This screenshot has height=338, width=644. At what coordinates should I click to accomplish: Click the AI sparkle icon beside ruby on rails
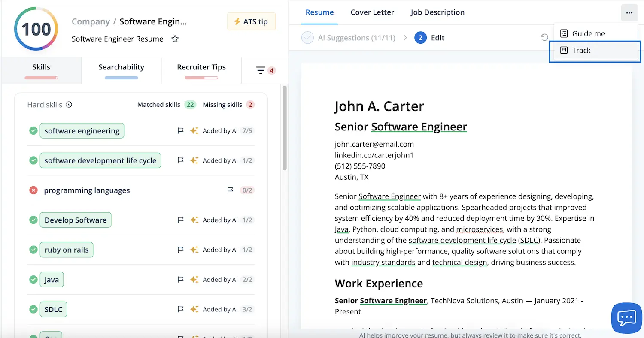[x=194, y=250]
